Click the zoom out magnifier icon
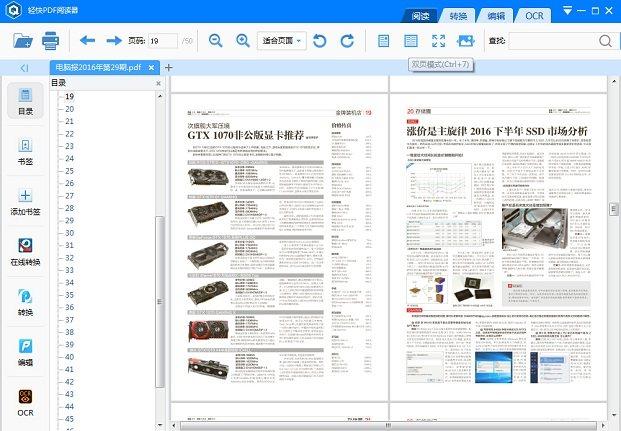This screenshot has height=431, width=621. [216, 40]
